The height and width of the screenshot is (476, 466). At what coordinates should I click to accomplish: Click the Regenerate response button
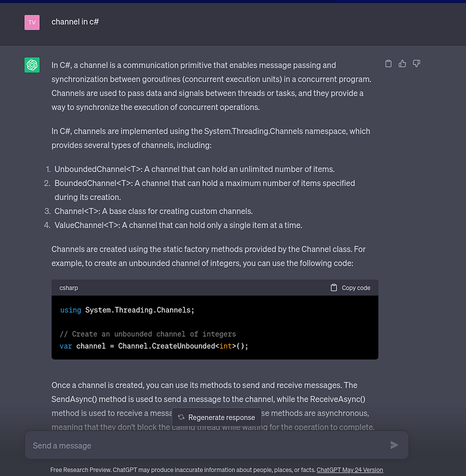(x=217, y=417)
